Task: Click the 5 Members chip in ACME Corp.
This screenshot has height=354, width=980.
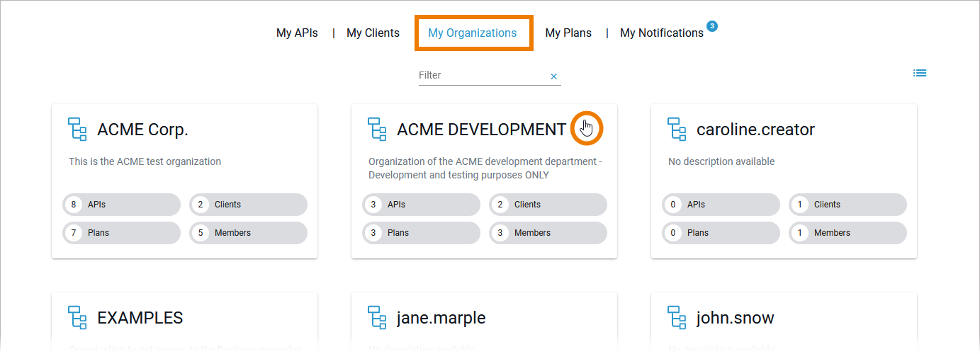Action: [248, 233]
